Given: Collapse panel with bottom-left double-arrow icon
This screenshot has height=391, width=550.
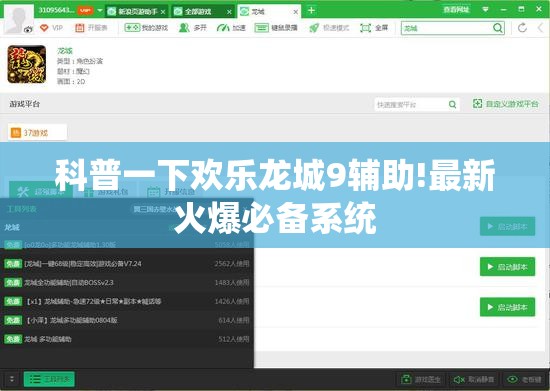Looking at the screenshot, I should tap(12, 379).
